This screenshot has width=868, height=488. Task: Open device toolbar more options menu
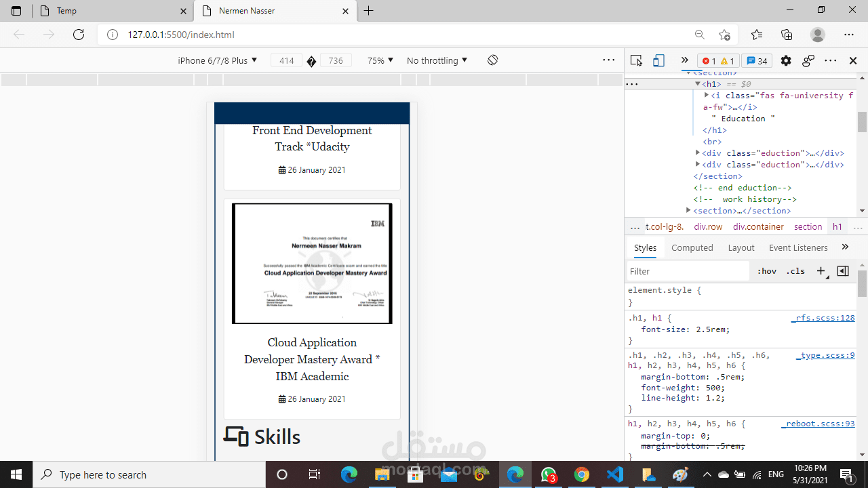coord(608,60)
